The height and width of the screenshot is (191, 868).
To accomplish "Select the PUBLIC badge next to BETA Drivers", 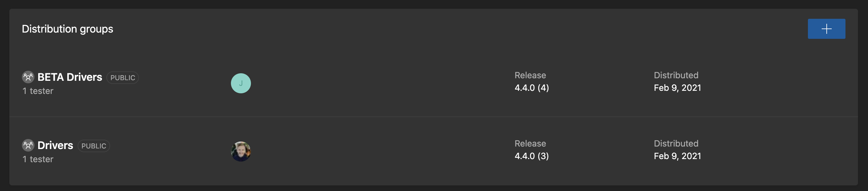I will tap(123, 78).
